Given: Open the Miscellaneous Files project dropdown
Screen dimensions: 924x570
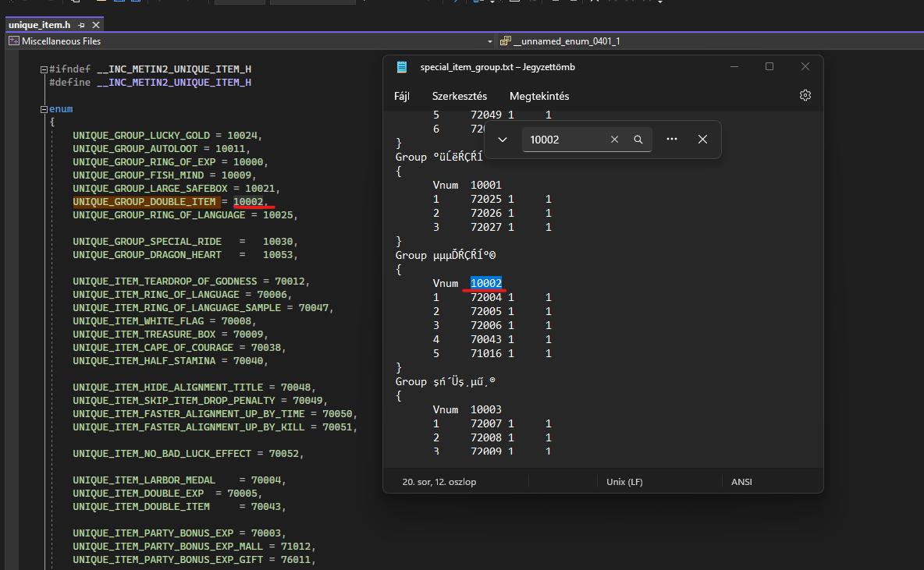Looking at the screenshot, I should (489, 41).
